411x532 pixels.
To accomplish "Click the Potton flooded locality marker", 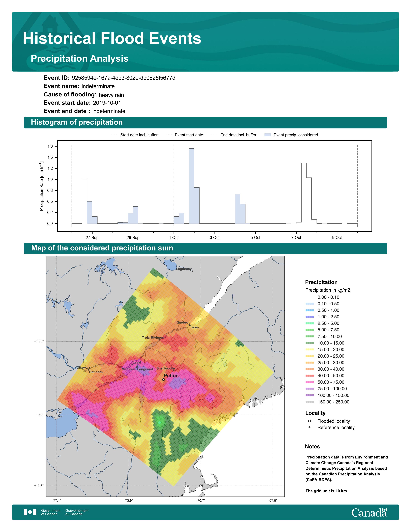I will [164, 379].
